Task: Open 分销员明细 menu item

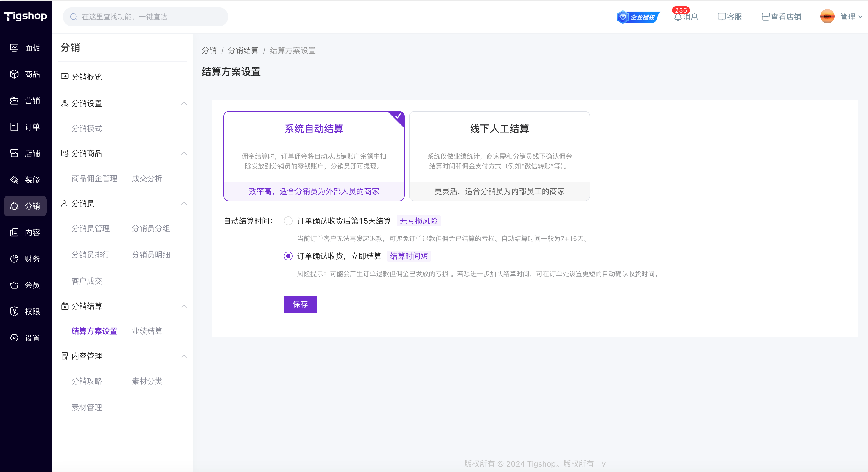Action: (x=151, y=255)
